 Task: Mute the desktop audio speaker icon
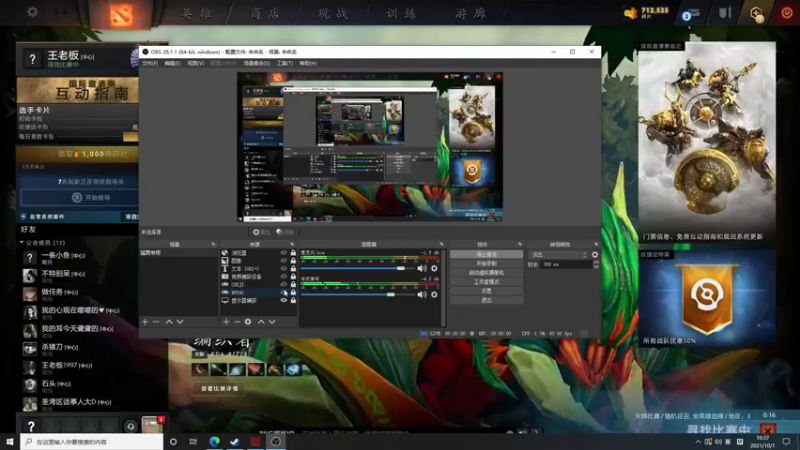(x=421, y=294)
